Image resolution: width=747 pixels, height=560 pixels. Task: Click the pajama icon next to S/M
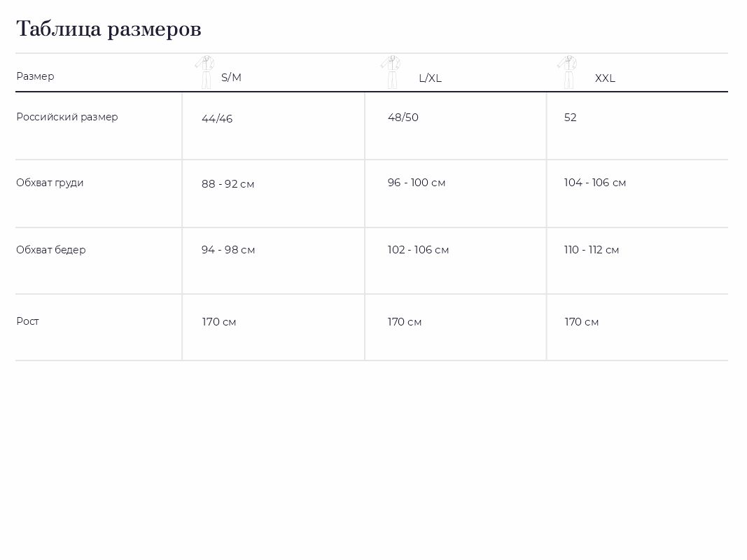(205, 72)
